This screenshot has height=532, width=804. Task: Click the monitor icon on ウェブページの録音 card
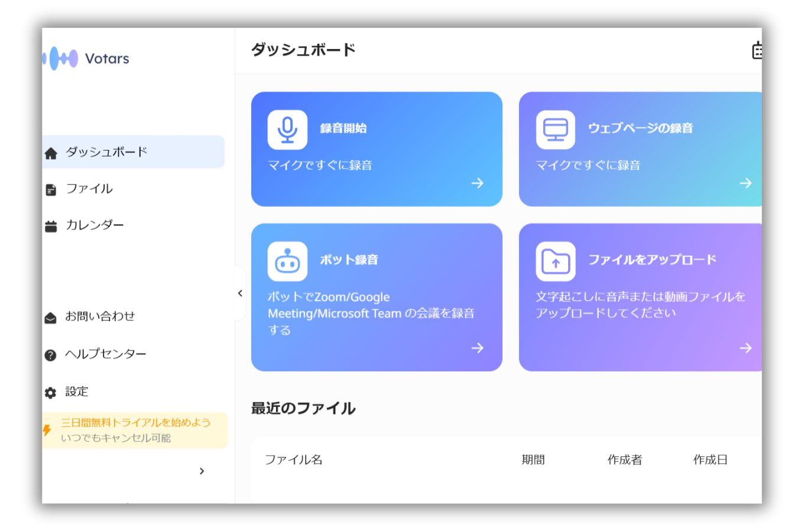pos(556,129)
